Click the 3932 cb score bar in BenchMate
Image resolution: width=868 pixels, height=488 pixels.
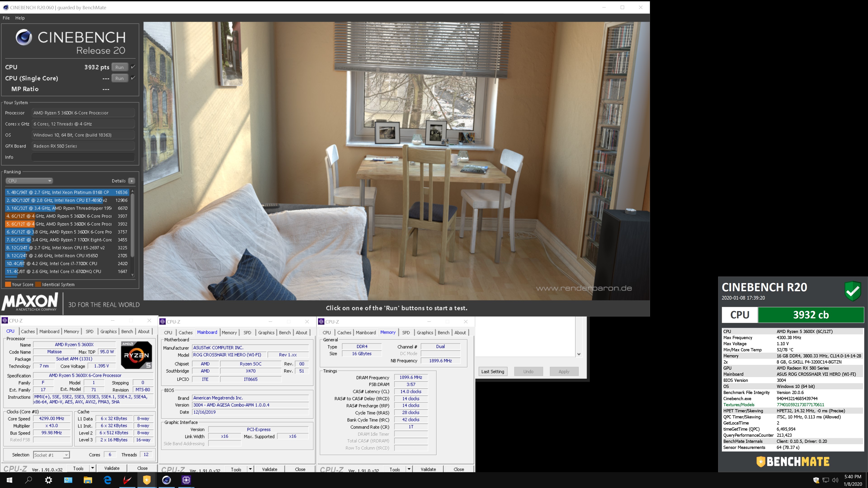[x=811, y=314]
